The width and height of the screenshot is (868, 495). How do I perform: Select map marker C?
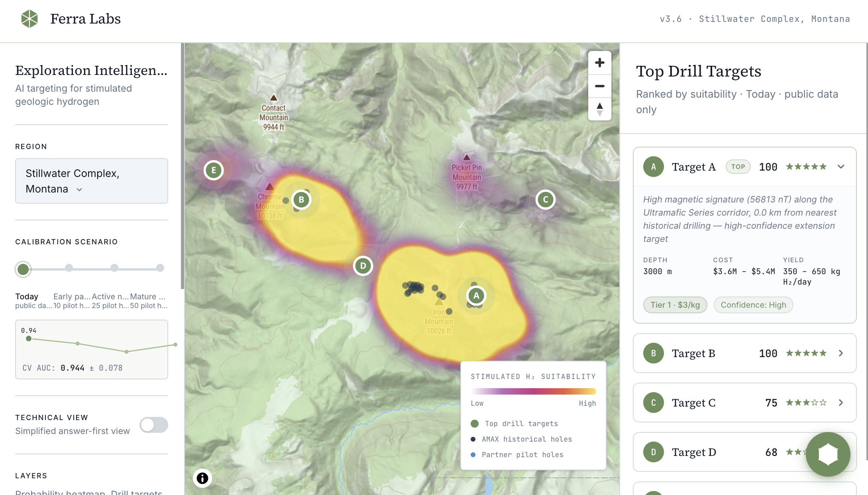[x=546, y=200]
